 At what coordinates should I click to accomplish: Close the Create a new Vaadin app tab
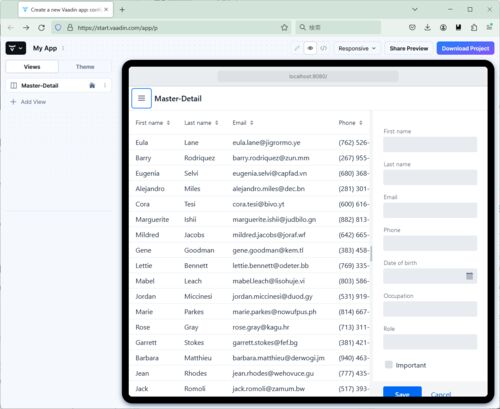106,10
